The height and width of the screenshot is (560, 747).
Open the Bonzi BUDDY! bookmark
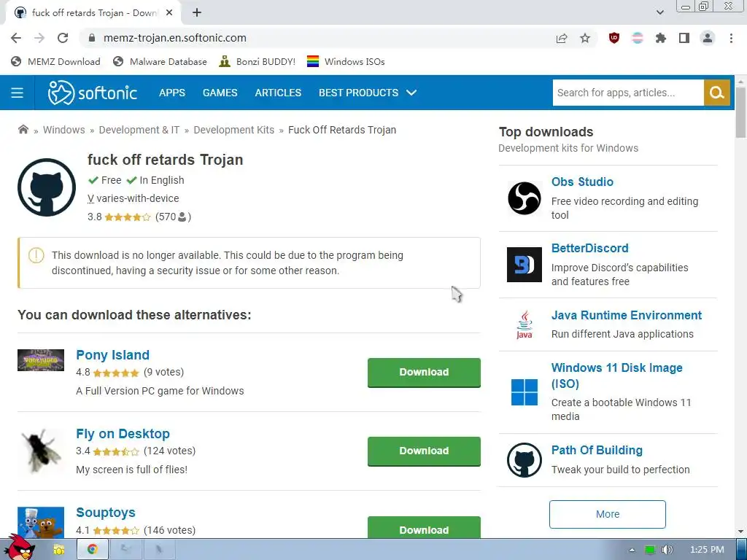(258, 61)
